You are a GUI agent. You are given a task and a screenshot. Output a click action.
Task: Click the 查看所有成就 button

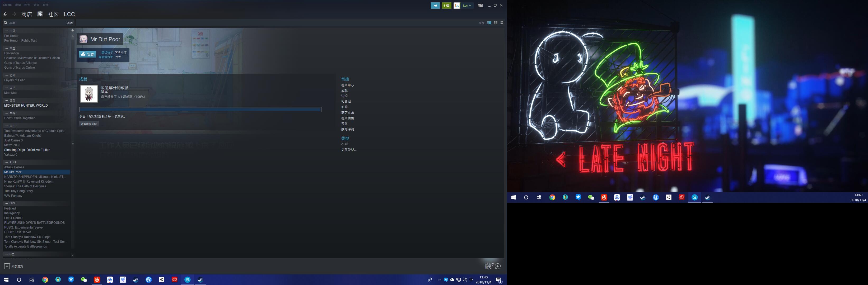click(89, 124)
